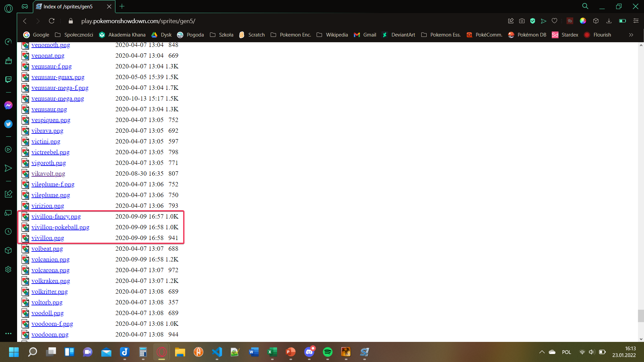Add page to bookmarks heart icon
Viewport: 644px width, 362px height.
tap(554, 21)
